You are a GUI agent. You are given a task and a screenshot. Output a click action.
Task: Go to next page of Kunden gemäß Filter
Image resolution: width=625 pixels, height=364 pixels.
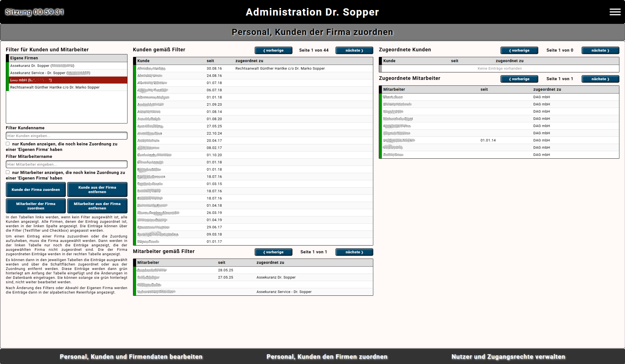coord(354,50)
